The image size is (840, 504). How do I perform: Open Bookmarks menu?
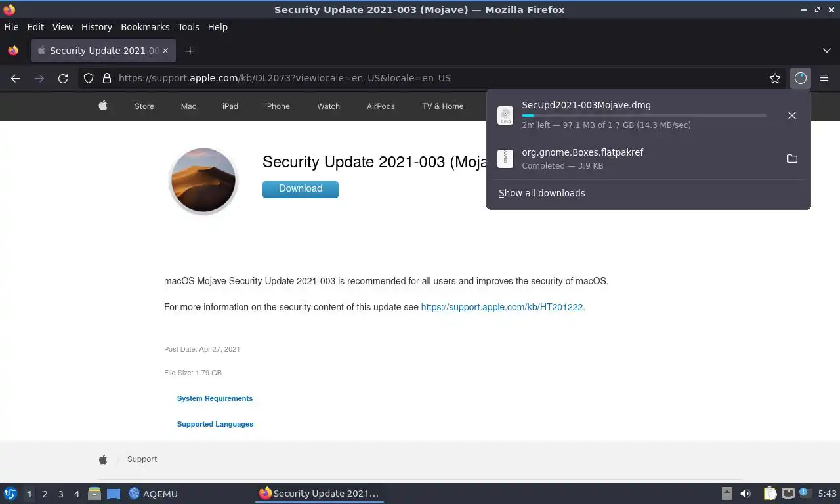pos(145,27)
